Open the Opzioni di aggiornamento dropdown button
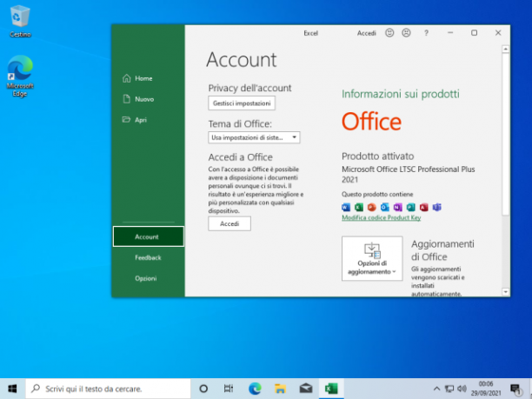Screen dimensions: 532x399 372,258
